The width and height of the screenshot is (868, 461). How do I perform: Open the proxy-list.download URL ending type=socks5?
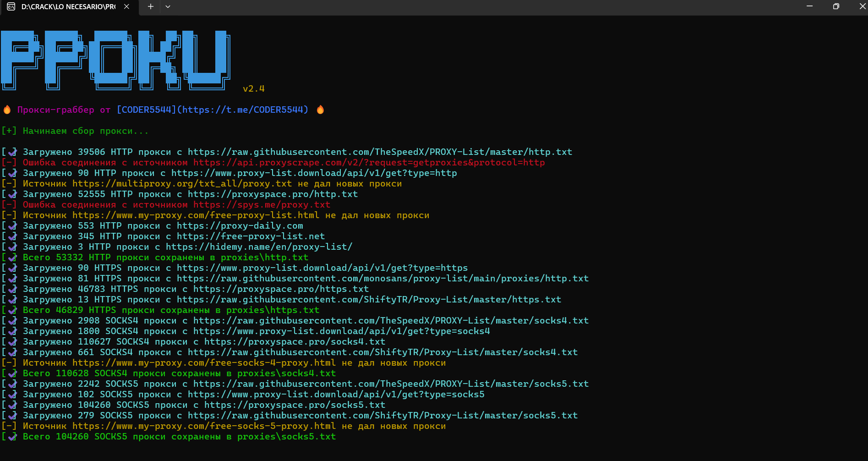point(336,394)
